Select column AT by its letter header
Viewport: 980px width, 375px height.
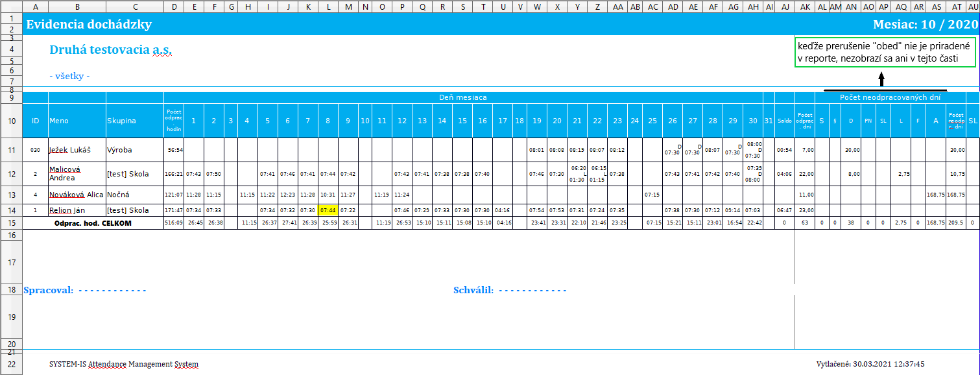click(x=955, y=6)
